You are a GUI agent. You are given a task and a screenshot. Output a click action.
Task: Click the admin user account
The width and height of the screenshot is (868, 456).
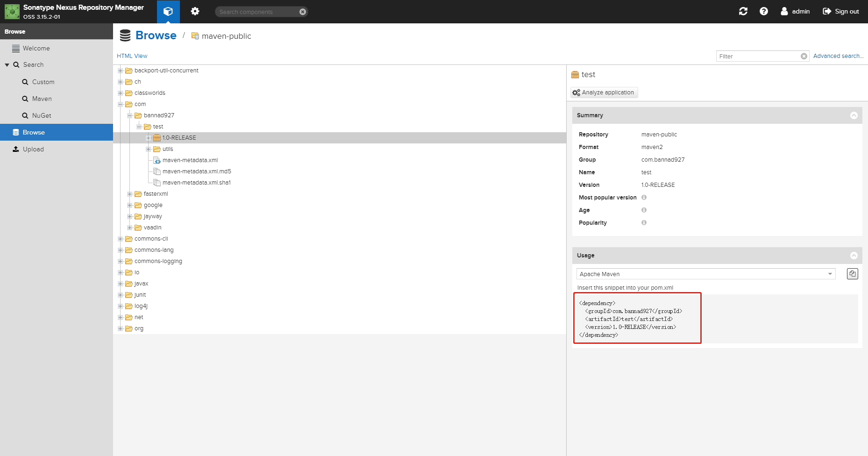click(795, 11)
